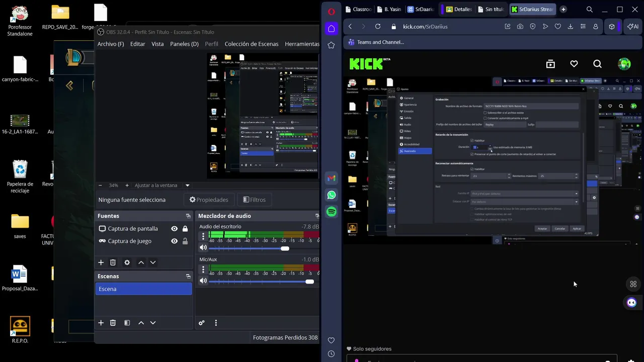Open bookmarks star in Opera sidebar
644x362 pixels.
[331, 45]
